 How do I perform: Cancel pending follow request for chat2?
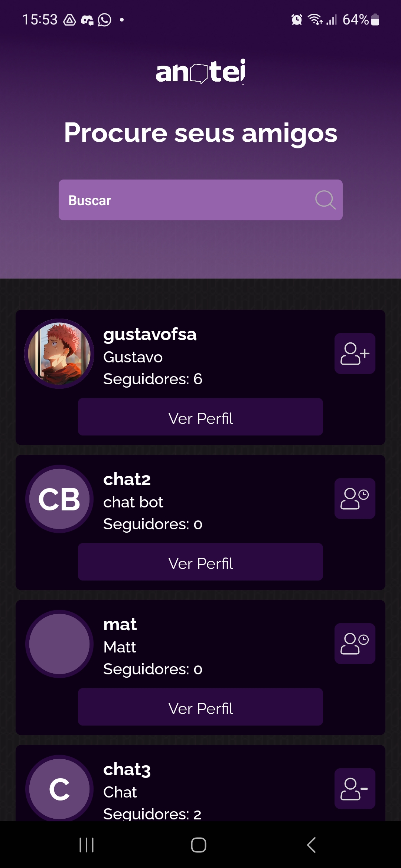point(355,499)
